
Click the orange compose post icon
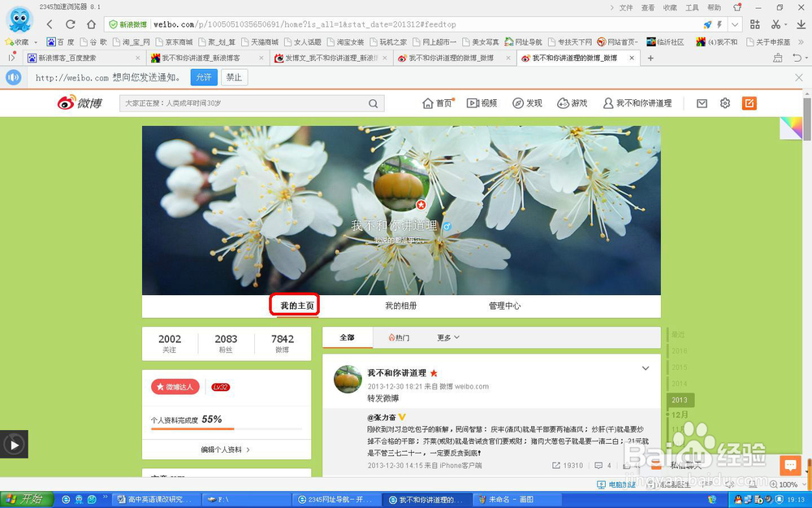click(749, 103)
